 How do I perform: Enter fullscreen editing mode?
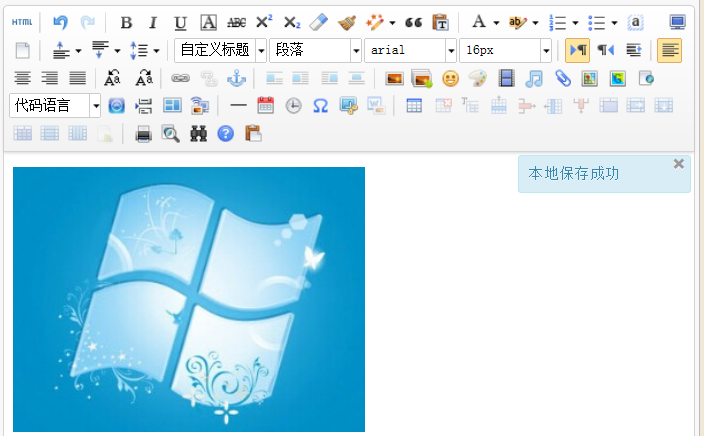tap(677, 22)
